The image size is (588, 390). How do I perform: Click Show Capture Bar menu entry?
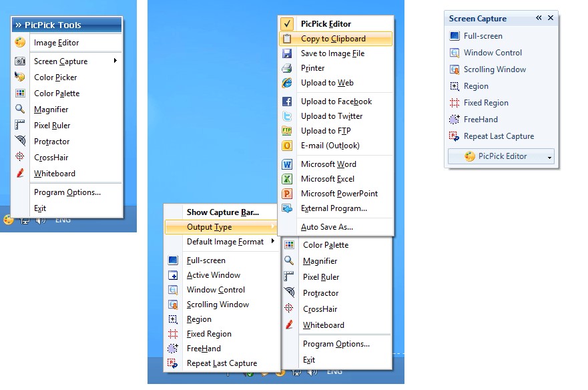[222, 212]
